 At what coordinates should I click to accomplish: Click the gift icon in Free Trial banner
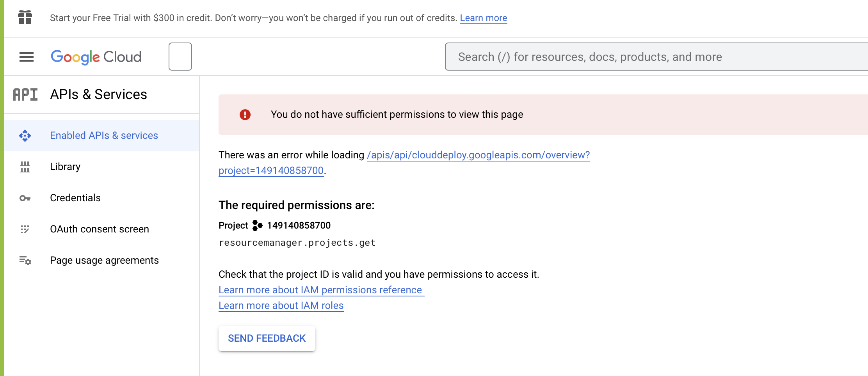(25, 18)
